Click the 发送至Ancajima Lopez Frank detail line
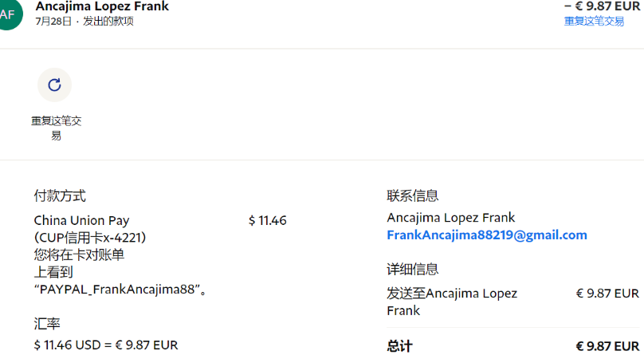Screen dimensions: 644x355 pyautogui.click(x=451, y=301)
